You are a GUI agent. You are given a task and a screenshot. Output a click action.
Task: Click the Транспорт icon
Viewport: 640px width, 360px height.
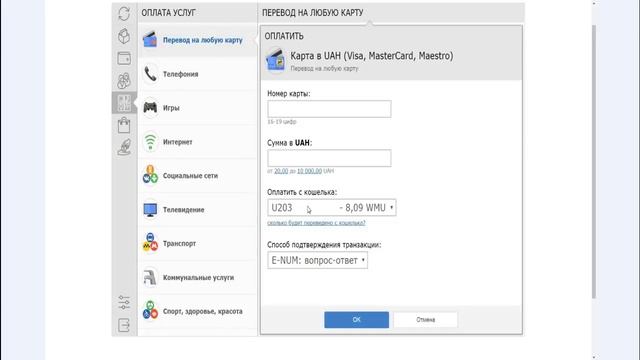150,243
